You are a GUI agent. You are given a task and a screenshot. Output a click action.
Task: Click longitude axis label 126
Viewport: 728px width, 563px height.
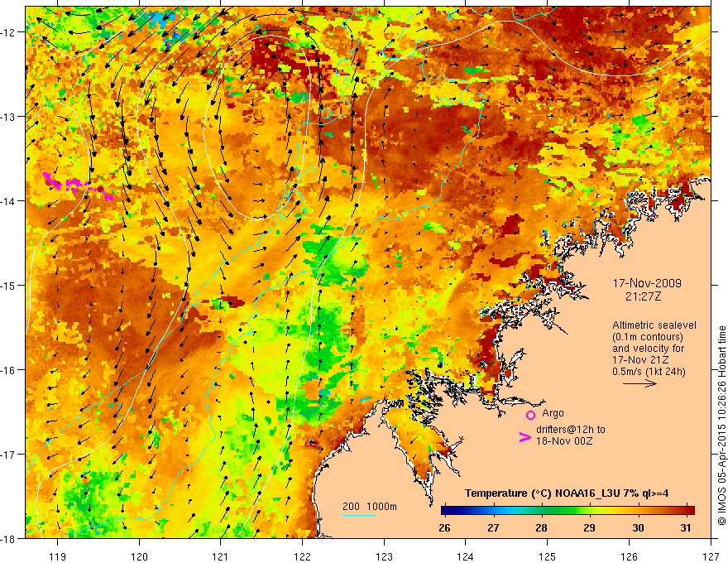[x=629, y=556]
